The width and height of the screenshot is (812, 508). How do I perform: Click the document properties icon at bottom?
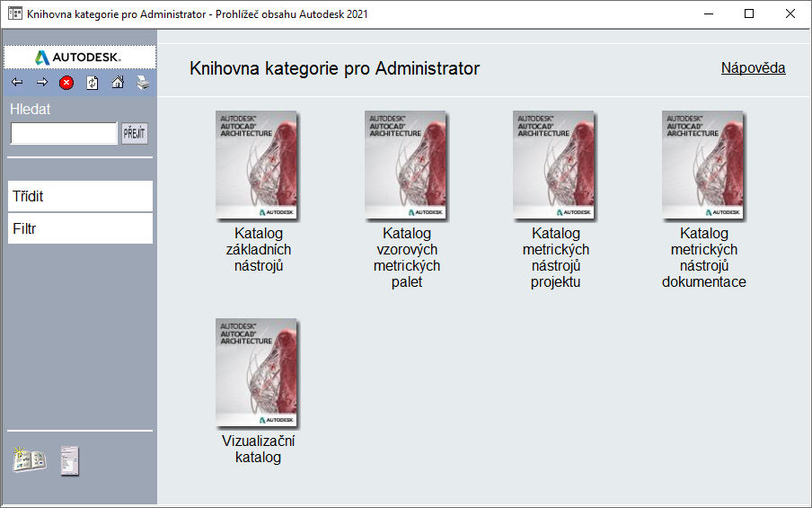tap(70, 461)
